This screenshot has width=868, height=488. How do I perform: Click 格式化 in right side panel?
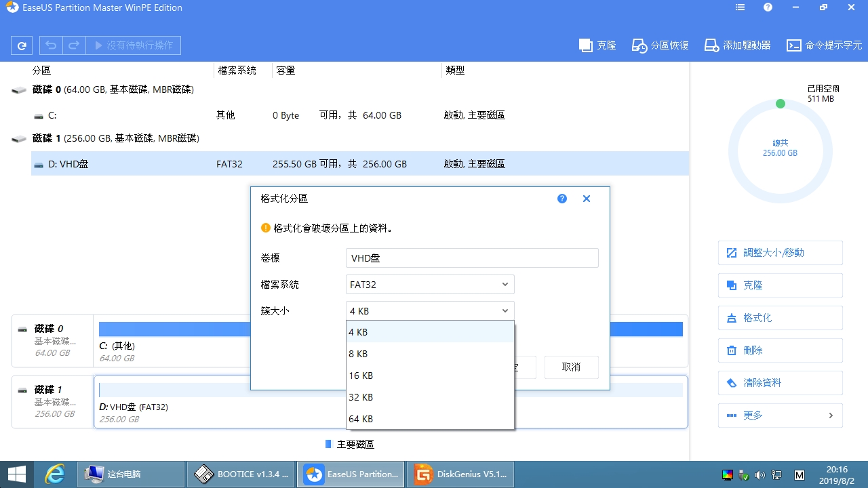780,318
